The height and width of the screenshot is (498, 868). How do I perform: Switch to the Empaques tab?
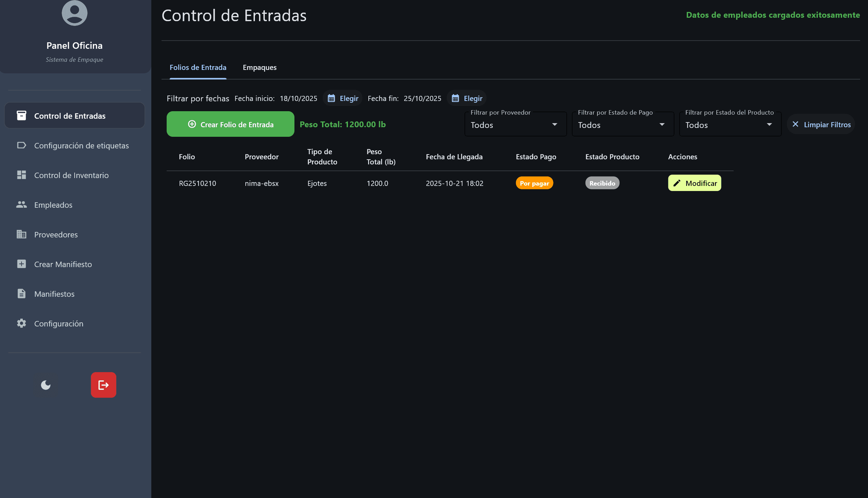pos(260,68)
